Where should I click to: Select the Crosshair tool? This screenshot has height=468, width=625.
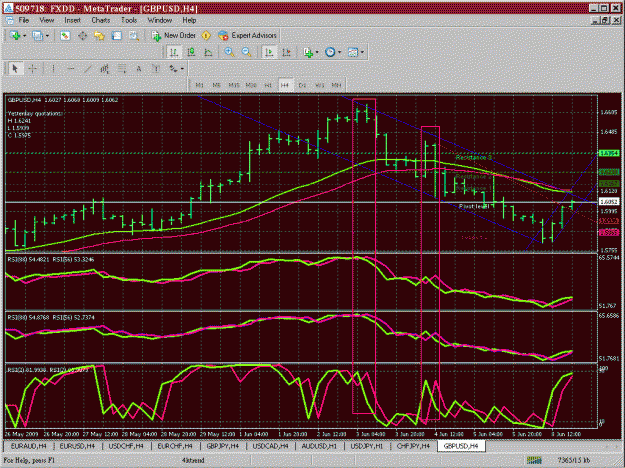pyautogui.click(x=33, y=69)
